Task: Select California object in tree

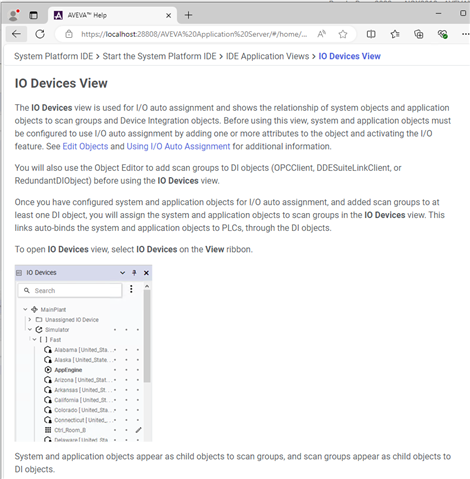Action: tap(81, 400)
